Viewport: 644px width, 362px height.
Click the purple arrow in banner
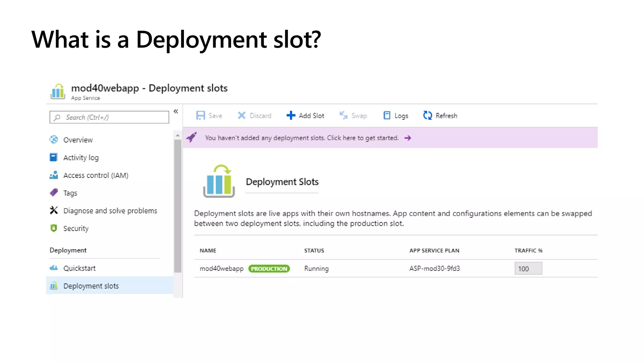(x=408, y=138)
